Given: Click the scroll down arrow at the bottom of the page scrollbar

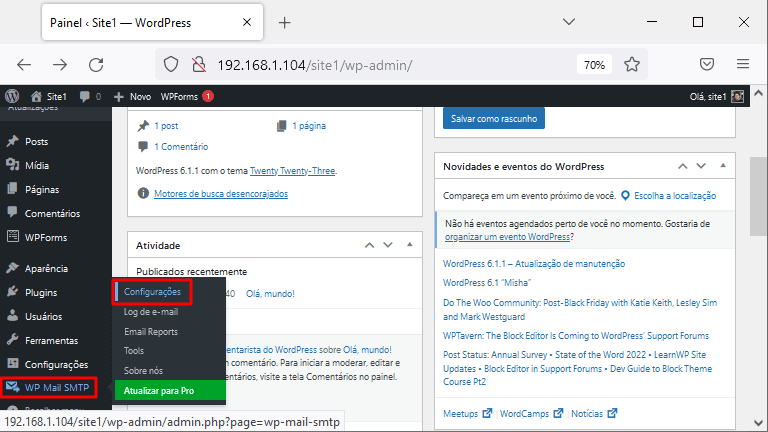Looking at the screenshot, I should (x=759, y=423).
